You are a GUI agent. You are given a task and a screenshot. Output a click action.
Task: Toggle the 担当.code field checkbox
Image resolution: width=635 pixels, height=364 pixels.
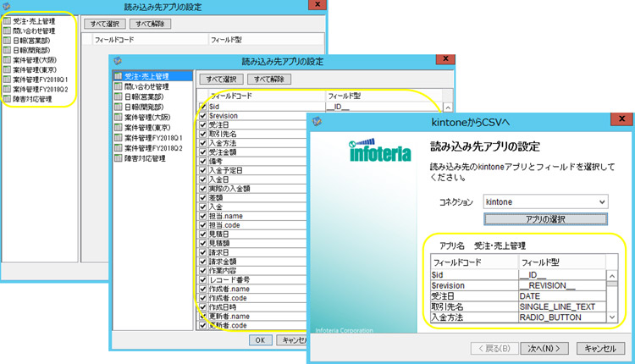[203, 224]
